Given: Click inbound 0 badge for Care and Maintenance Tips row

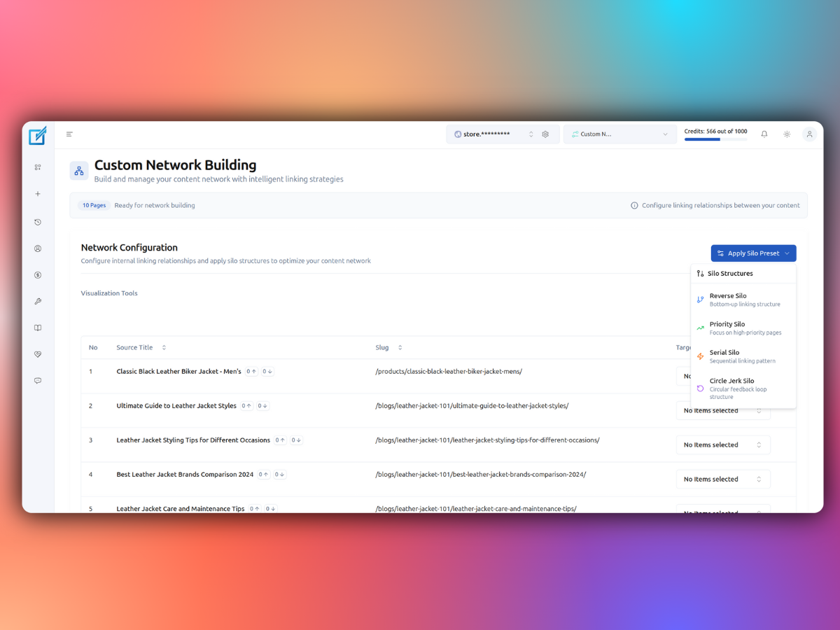Looking at the screenshot, I should 255,509.
